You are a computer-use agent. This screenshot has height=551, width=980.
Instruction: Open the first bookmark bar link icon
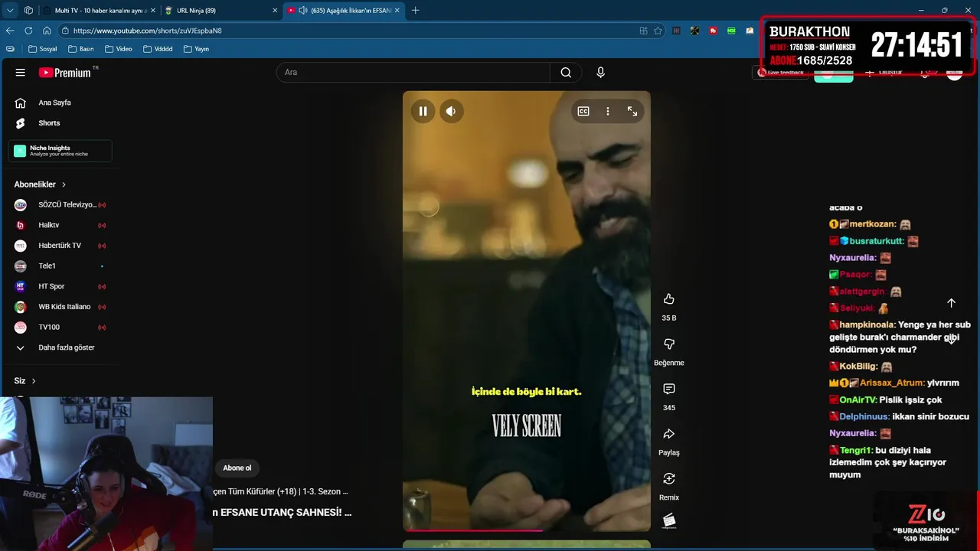click(x=10, y=49)
